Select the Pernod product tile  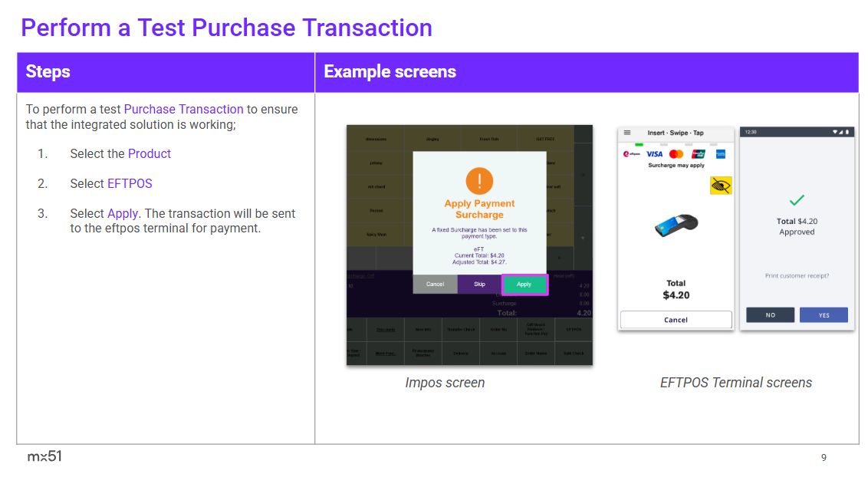click(x=376, y=211)
